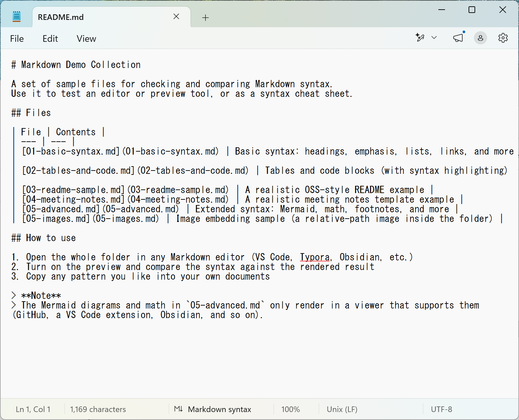Place cursor in '# Markdown Demo Collection' heading

76,65
